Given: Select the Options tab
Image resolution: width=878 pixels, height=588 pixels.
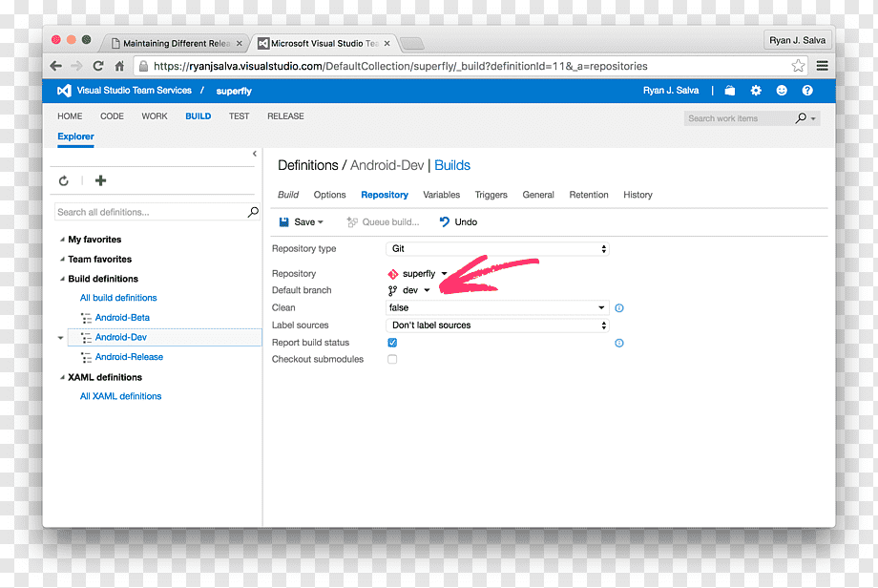Looking at the screenshot, I should click(x=330, y=195).
